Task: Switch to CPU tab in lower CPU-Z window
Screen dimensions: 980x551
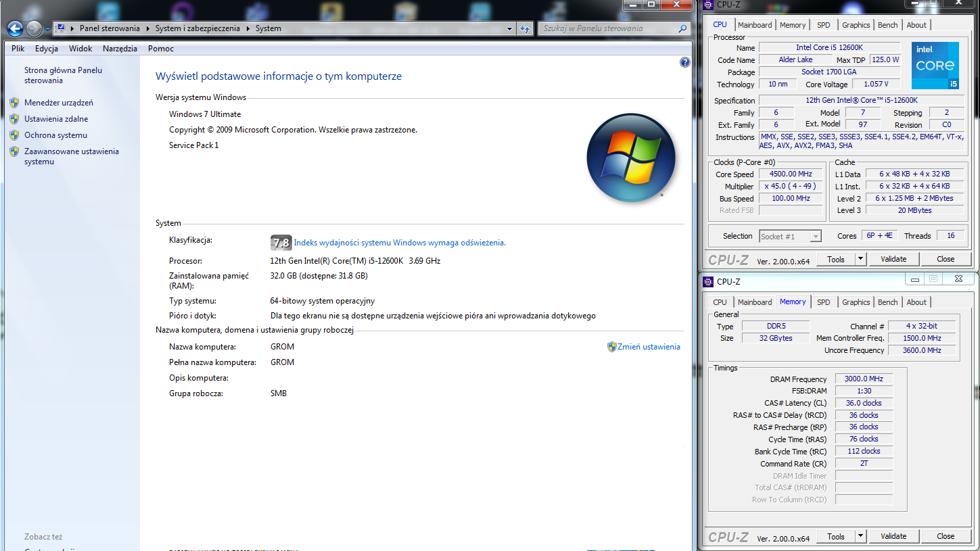Action: [x=720, y=302]
